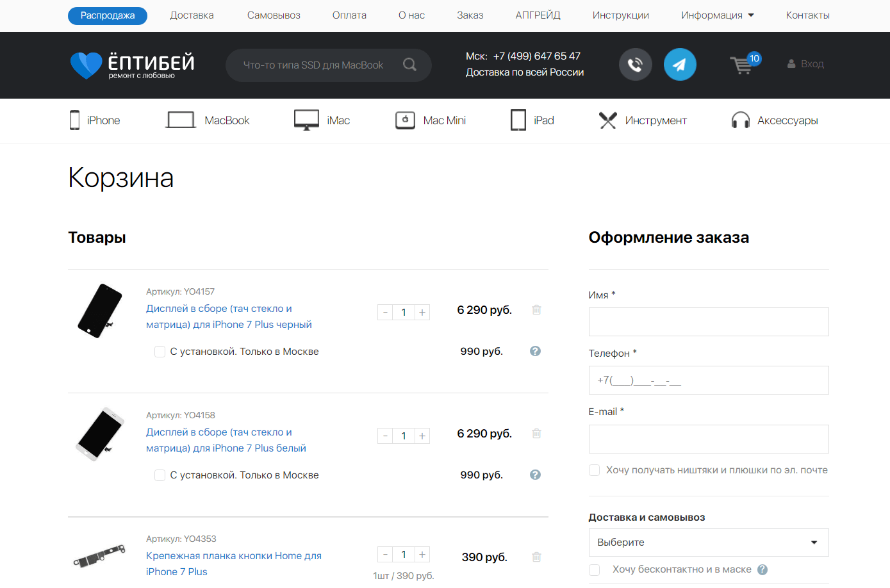Go to the Распродажа sale page
Screen dimensions: 890x588
(108, 15)
